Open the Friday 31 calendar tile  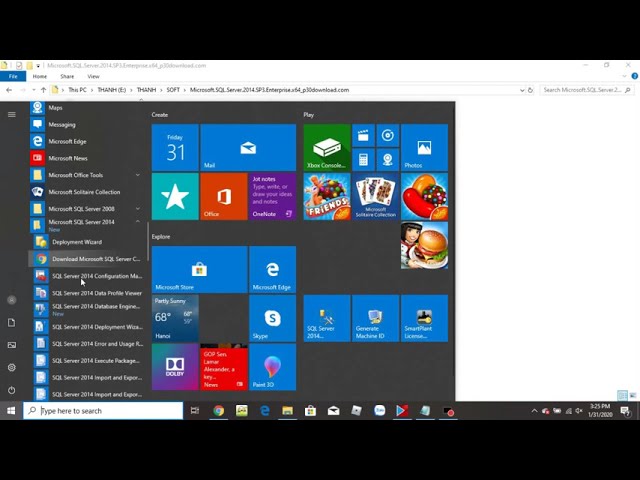pos(175,147)
